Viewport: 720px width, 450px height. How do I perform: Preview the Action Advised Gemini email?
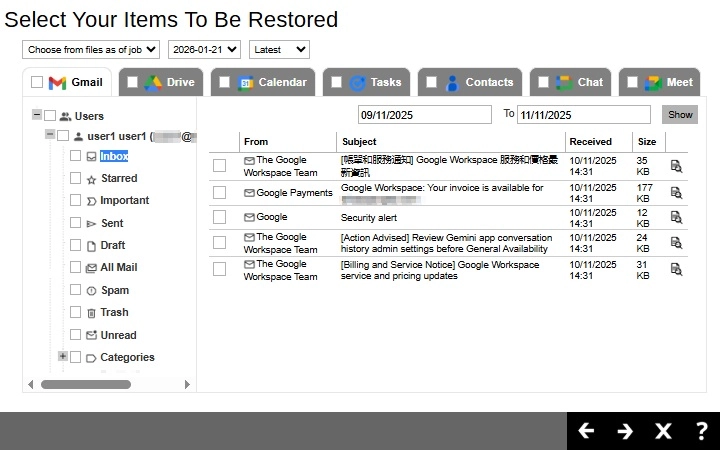point(676,242)
